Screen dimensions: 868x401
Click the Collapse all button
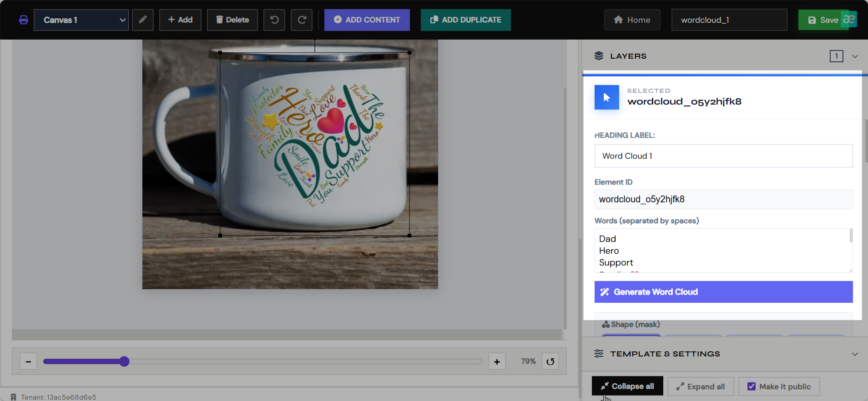(627, 386)
